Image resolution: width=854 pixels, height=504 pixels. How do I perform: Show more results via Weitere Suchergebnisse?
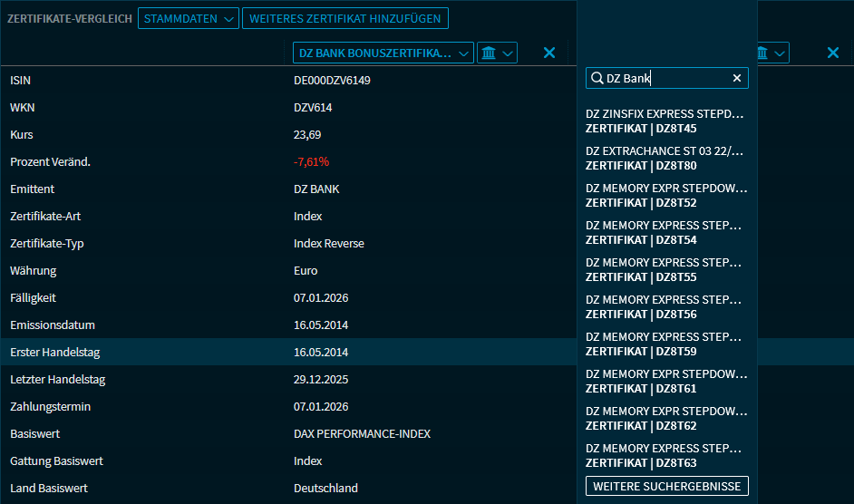click(666, 487)
